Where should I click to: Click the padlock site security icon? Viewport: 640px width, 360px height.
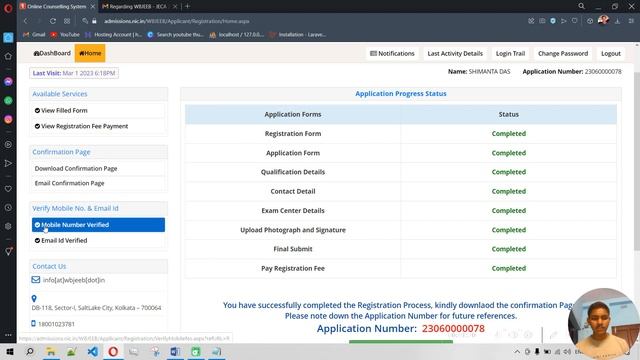pyautogui.click(x=94, y=21)
